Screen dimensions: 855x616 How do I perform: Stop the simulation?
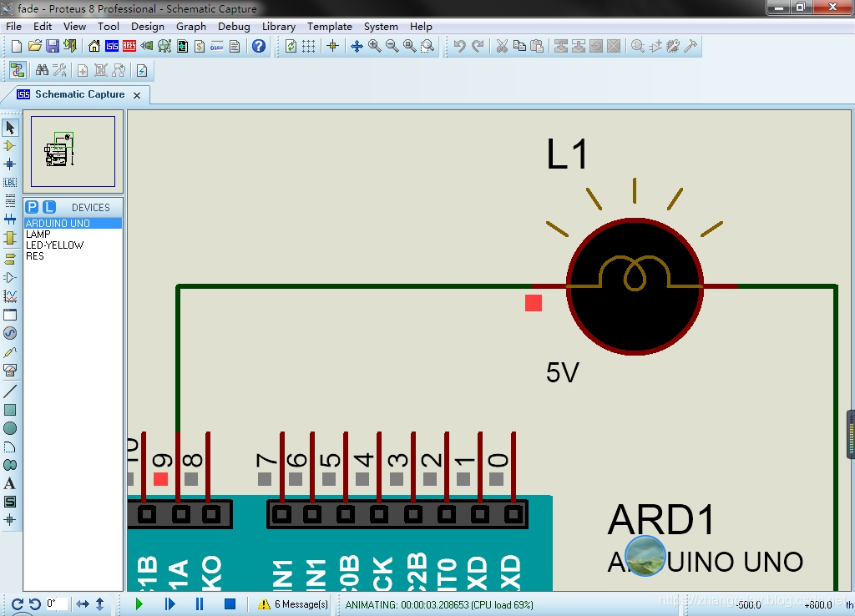(x=230, y=604)
